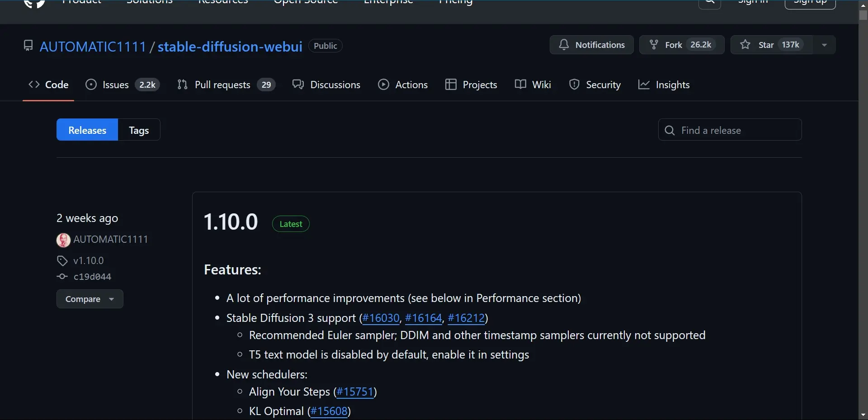Click the scrollbar down arrow

tap(863, 415)
